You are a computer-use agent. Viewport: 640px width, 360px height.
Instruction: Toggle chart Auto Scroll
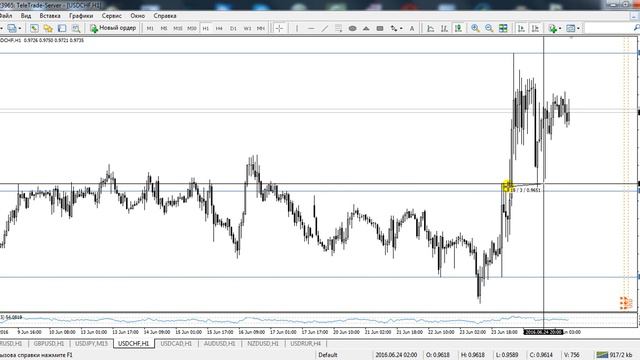(x=521, y=28)
